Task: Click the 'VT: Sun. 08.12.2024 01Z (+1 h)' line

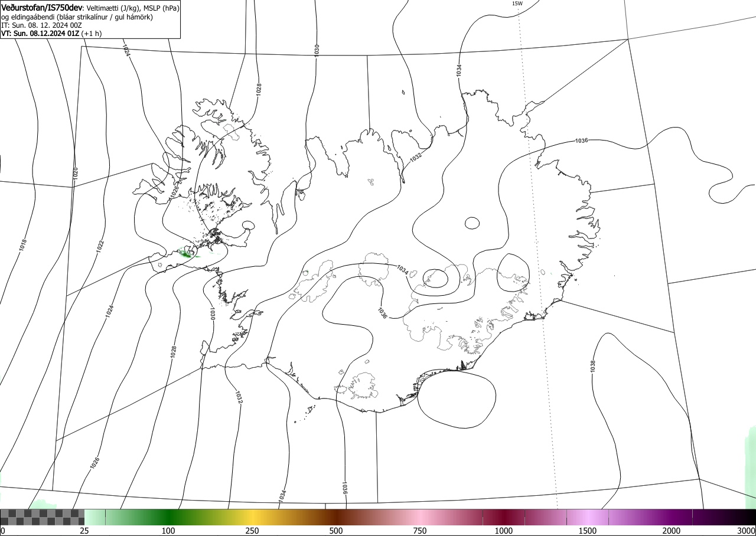Action: click(51, 34)
